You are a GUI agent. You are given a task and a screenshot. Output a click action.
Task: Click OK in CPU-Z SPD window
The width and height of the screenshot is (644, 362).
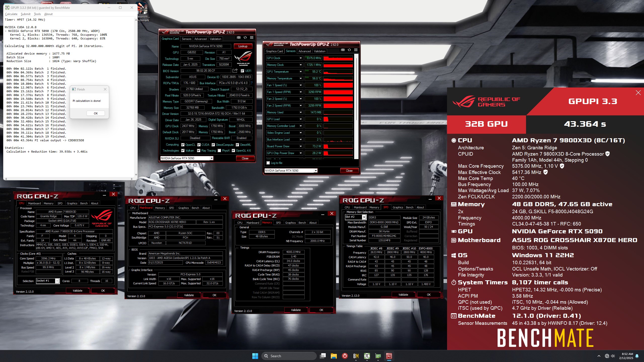tap(429, 295)
